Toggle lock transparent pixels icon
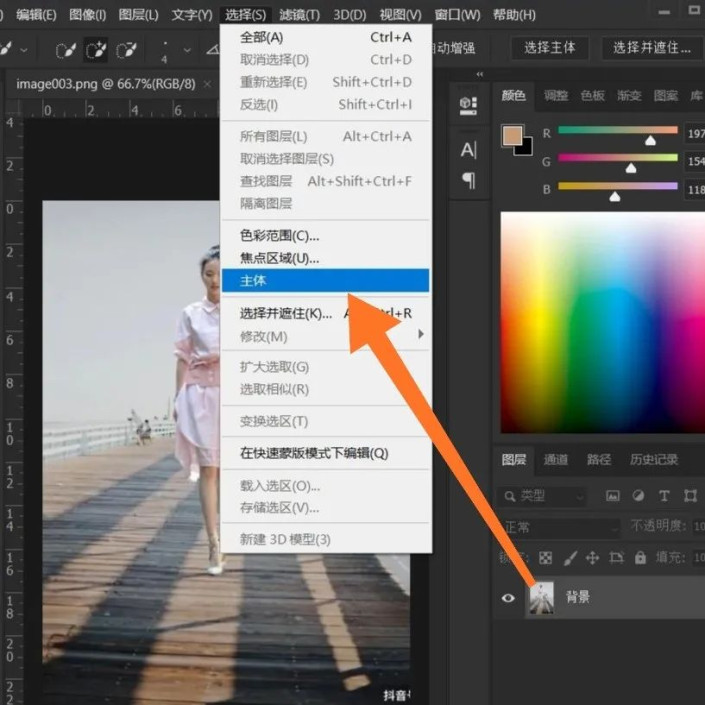This screenshot has height=705, width=705. coord(545,558)
